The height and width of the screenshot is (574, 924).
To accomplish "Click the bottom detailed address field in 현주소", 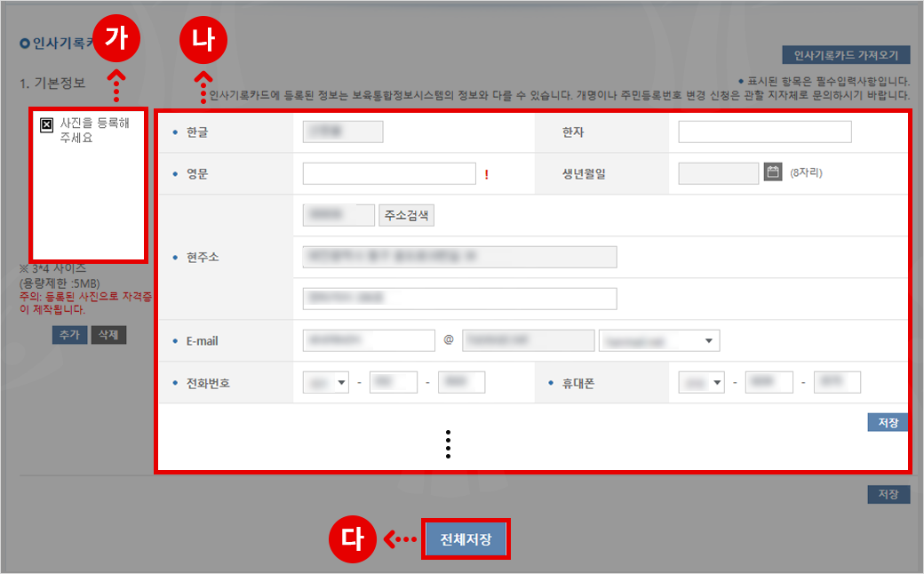I will [x=459, y=299].
